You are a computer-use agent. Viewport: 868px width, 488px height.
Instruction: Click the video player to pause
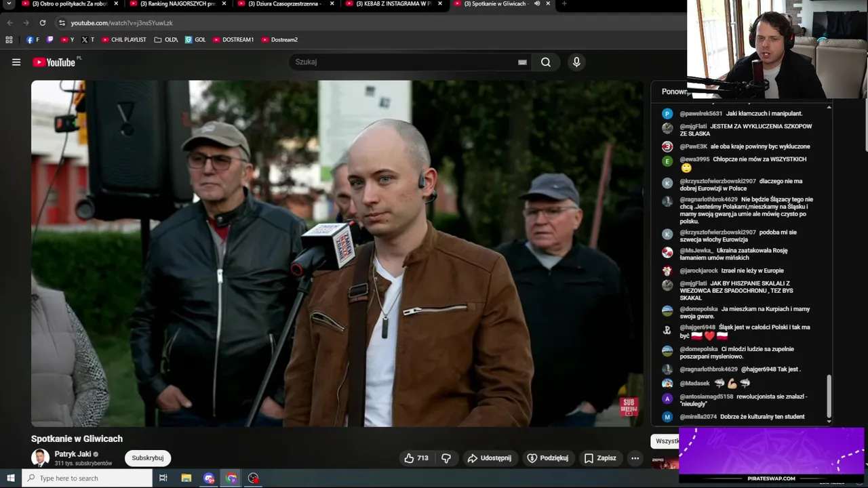click(x=337, y=253)
